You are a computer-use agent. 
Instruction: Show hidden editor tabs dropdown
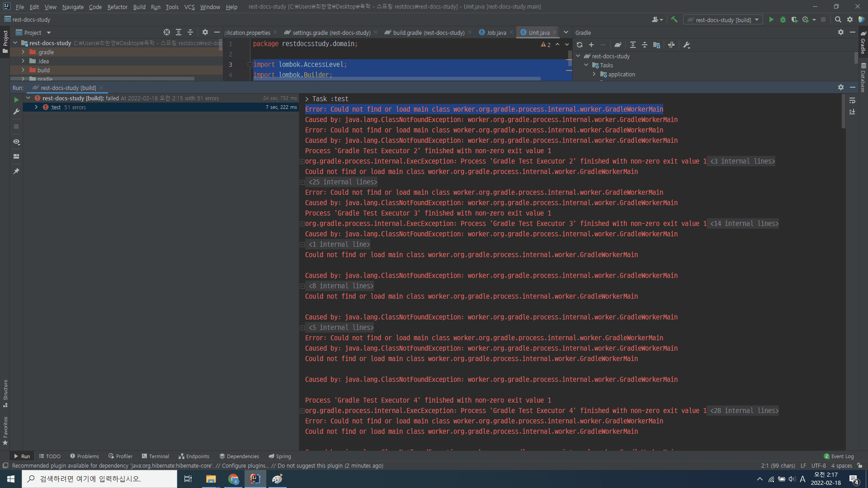(566, 32)
